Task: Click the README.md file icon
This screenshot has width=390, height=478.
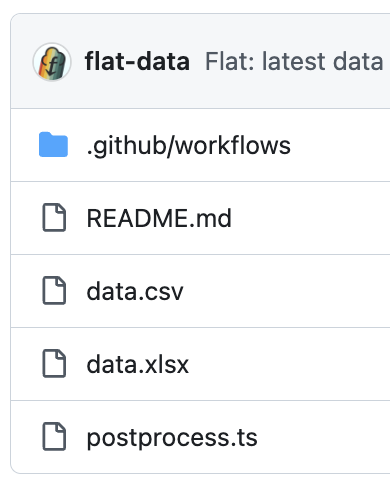Action: [x=54, y=217]
